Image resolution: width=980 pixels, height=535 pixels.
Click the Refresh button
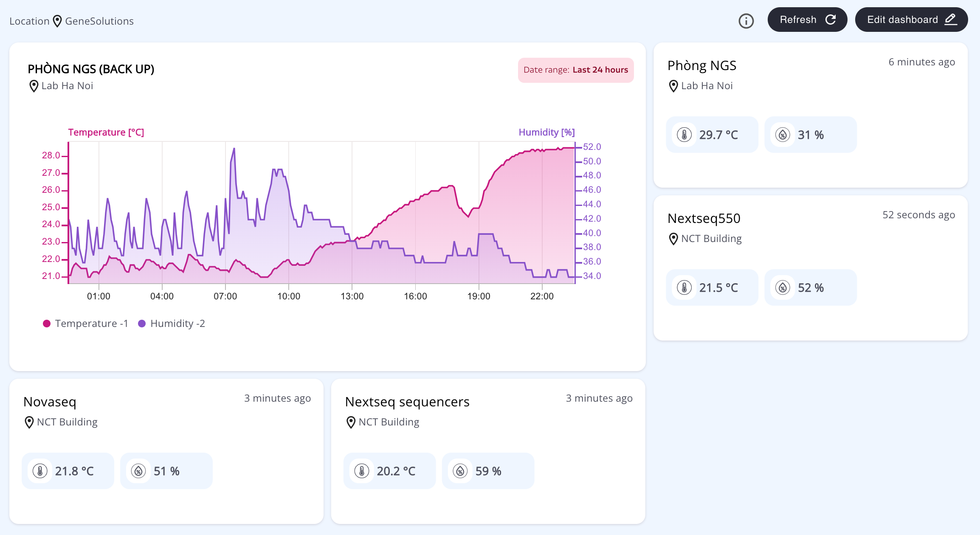[x=807, y=20]
